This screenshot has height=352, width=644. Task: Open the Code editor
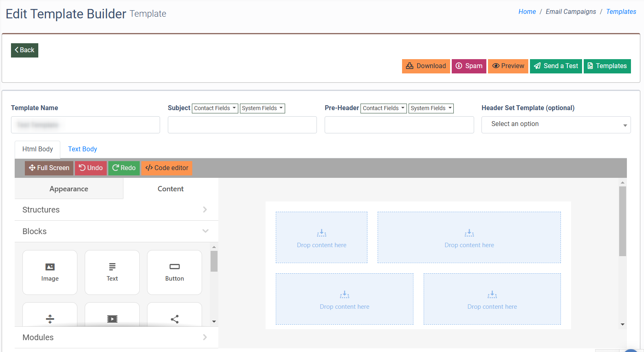click(167, 168)
